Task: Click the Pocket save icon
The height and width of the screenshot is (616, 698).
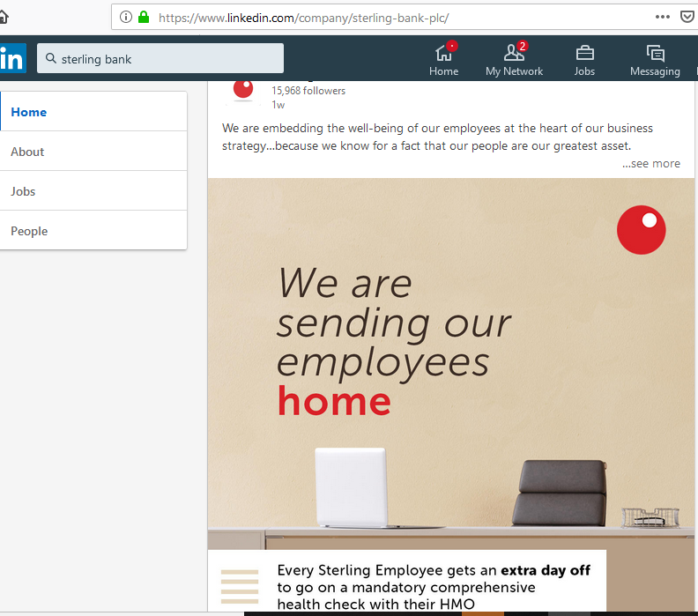Action: [x=687, y=17]
